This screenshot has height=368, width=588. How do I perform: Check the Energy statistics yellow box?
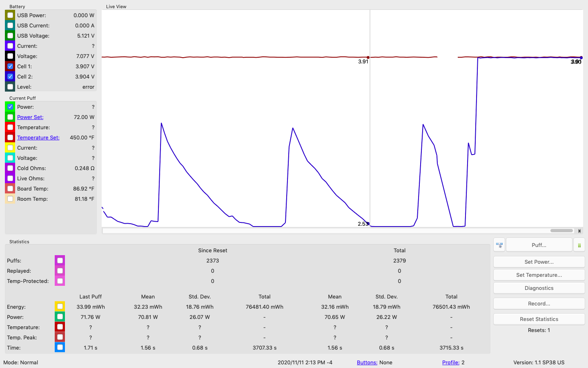[x=60, y=307]
